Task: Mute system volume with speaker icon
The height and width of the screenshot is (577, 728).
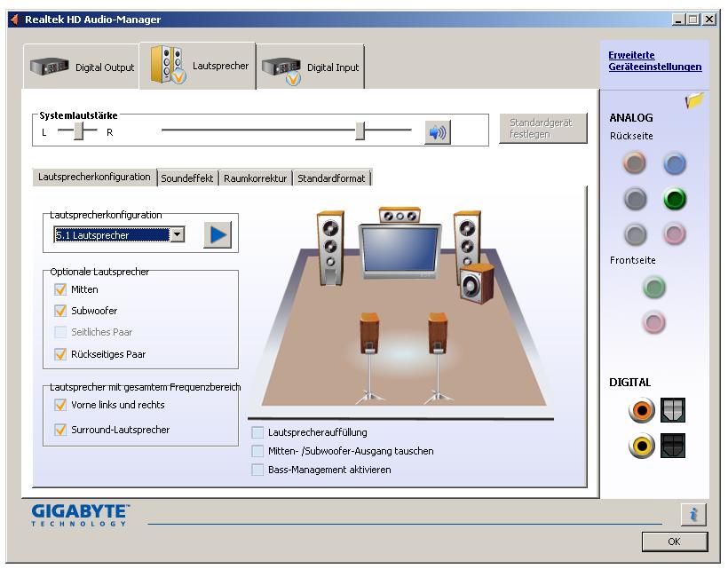Action: [438, 133]
